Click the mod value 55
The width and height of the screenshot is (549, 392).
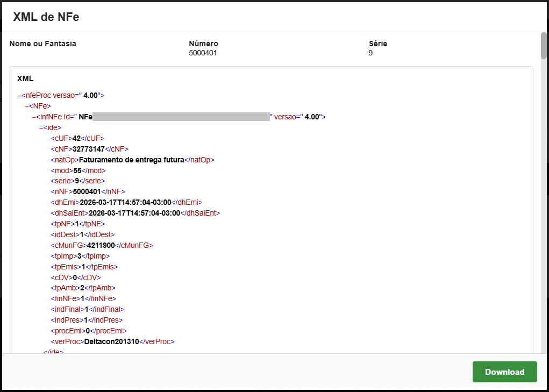77,170
